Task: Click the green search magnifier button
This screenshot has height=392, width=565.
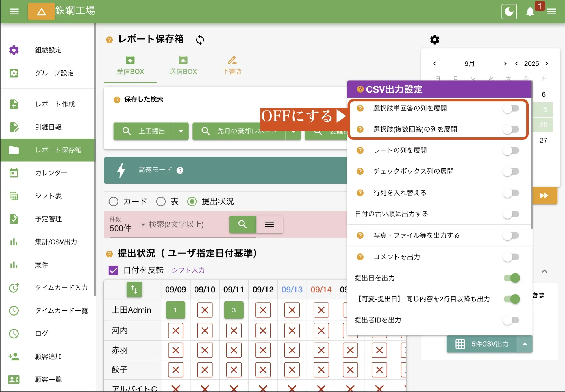Action: [x=242, y=224]
